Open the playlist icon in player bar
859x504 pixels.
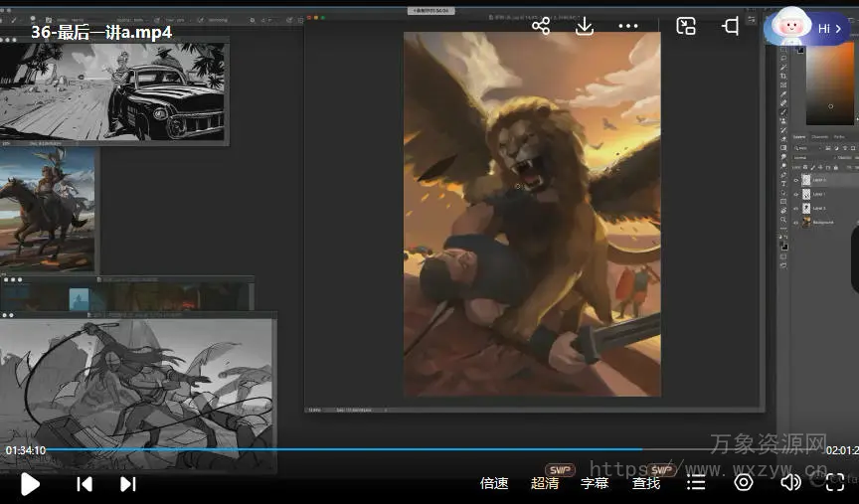tap(696, 483)
